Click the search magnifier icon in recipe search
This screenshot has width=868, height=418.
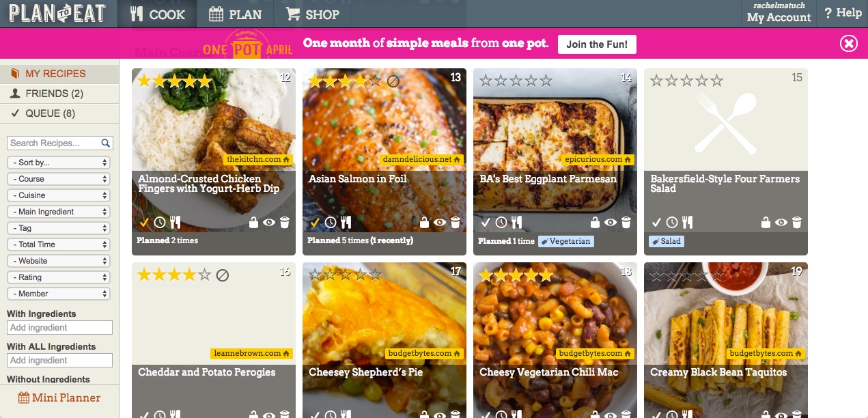coord(106,143)
